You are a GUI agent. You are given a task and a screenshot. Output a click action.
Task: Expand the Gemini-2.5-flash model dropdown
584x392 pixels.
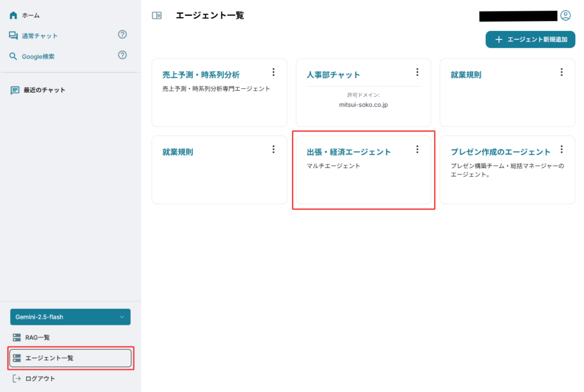click(x=70, y=317)
